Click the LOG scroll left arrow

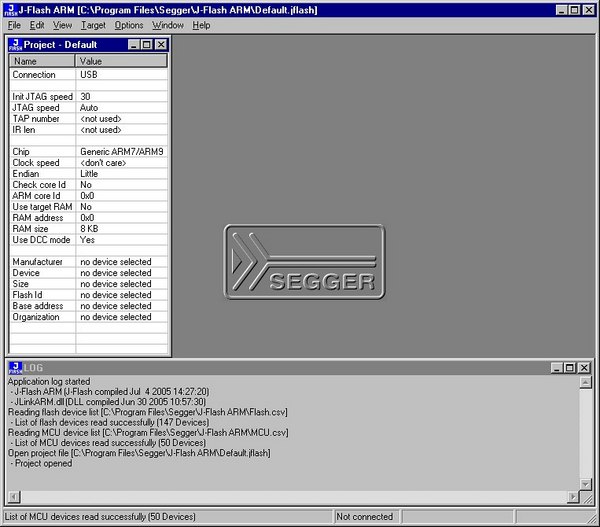click(x=13, y=497)
